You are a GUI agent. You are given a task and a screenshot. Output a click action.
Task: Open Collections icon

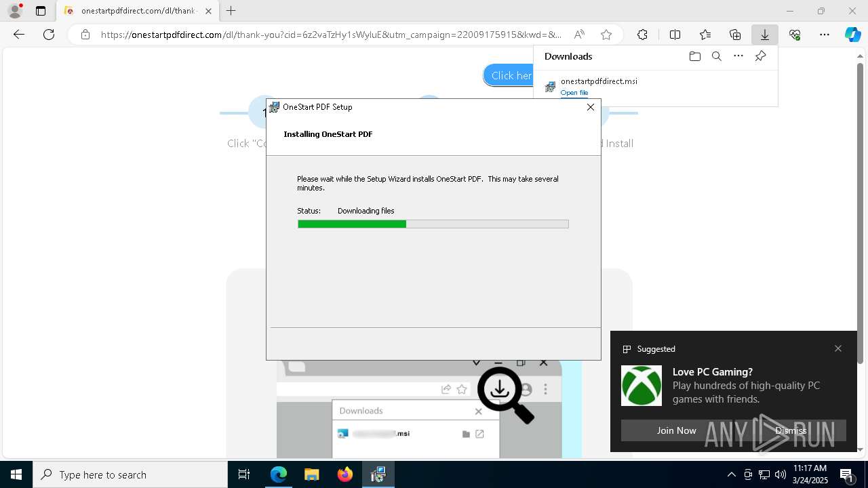pos(735,35)
